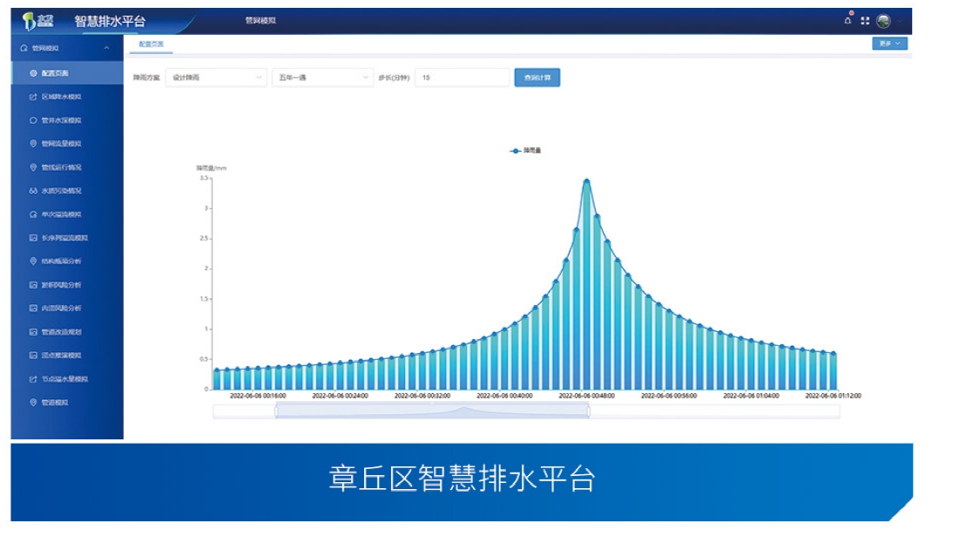The height and width of the screenshot is (537, 980).
Task: Click the circle icon beside 管井水深模拟
Action: coord(33,120)
